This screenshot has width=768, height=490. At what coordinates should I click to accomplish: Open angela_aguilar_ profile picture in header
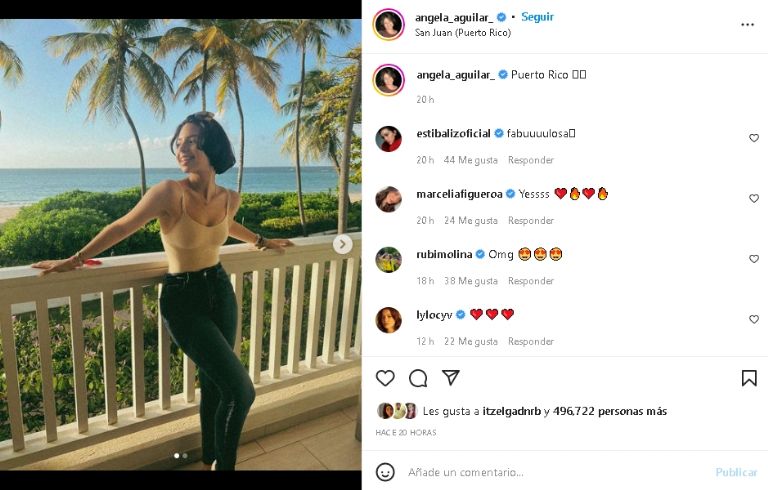[x=388, y=24]
